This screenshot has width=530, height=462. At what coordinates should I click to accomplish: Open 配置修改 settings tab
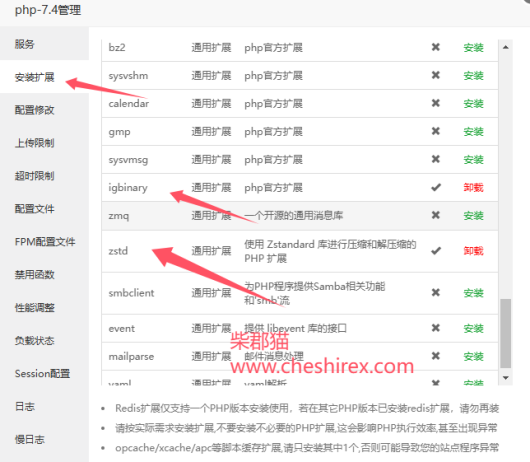44,110
